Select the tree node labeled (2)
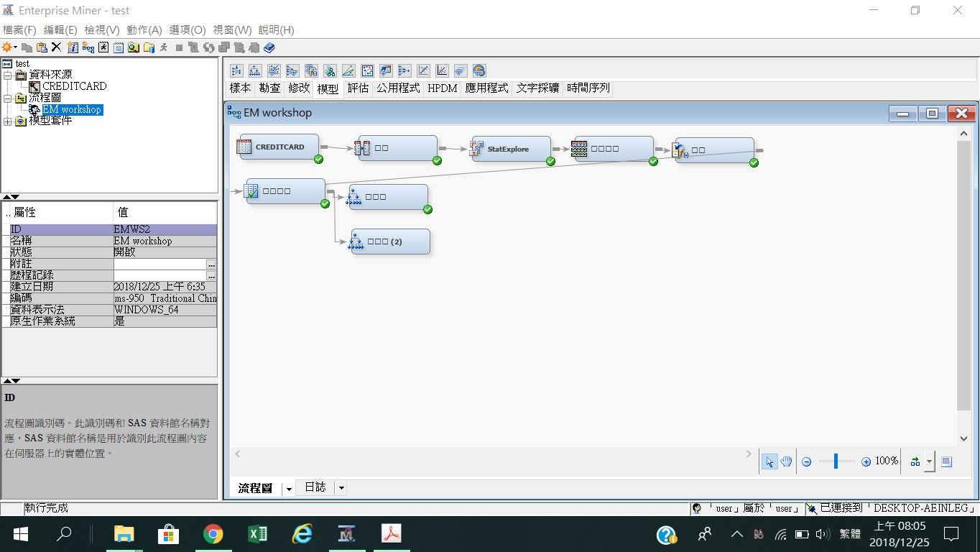The height and width of the screenshot is (552, 980). click(x=390, y=241)
